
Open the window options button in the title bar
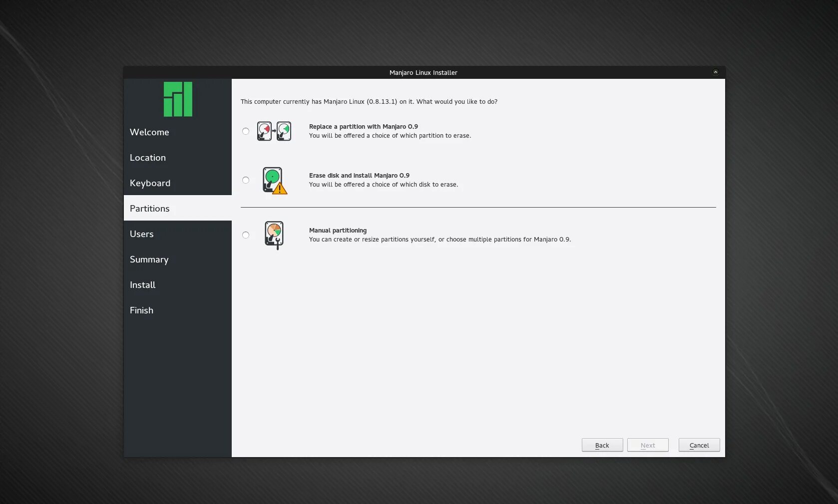click(715, 72)
